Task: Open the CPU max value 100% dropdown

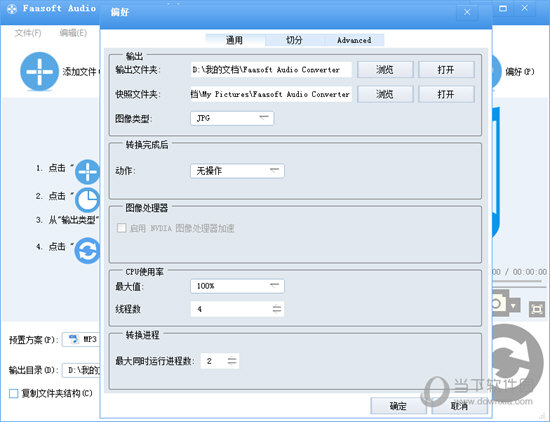Action: click(x=237, y=286)
